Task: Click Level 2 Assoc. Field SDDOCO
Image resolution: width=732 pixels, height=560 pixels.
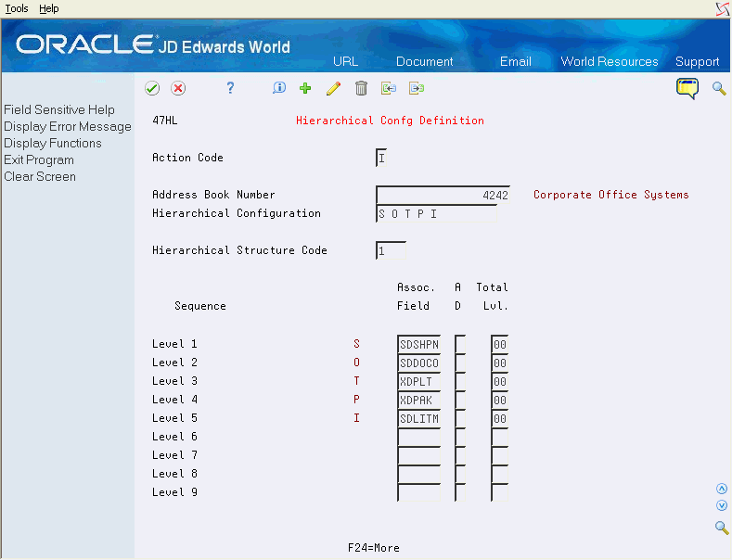Action: pos(418,363)
